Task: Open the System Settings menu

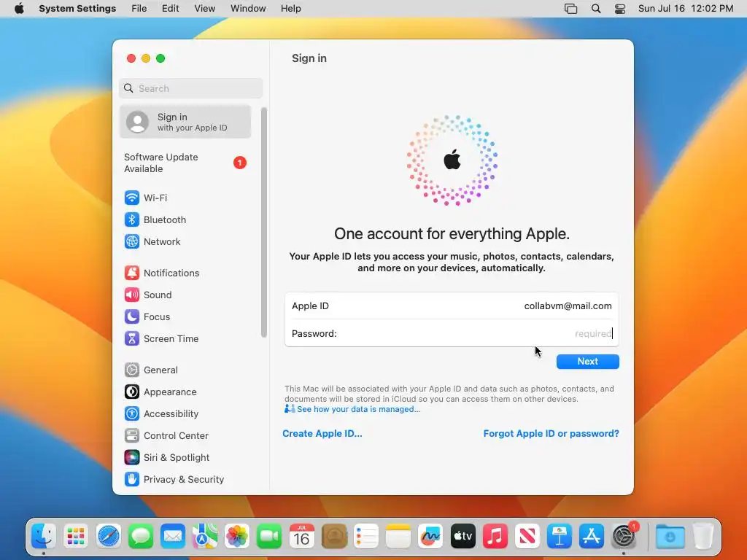Action: 77,9
